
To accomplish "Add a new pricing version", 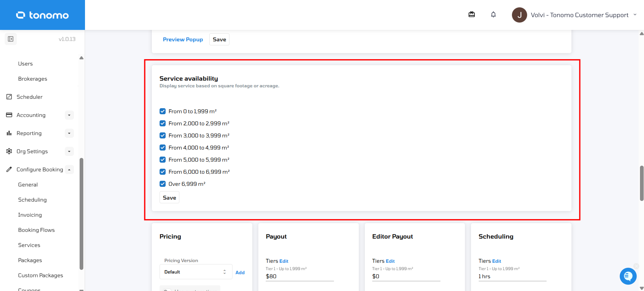I will (x=240, y=273).
